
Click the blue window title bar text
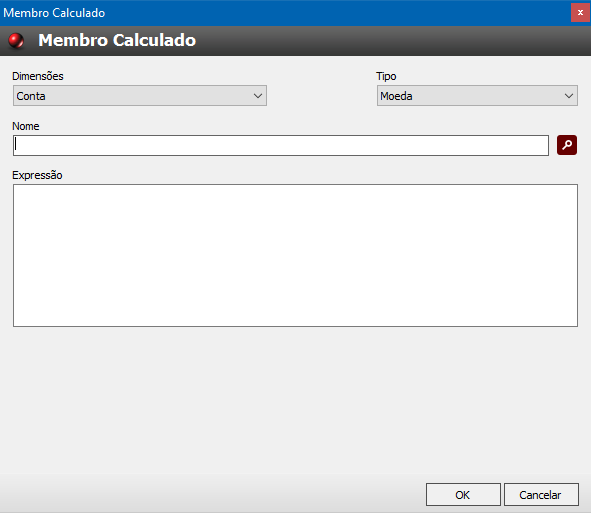coord(54,13)
